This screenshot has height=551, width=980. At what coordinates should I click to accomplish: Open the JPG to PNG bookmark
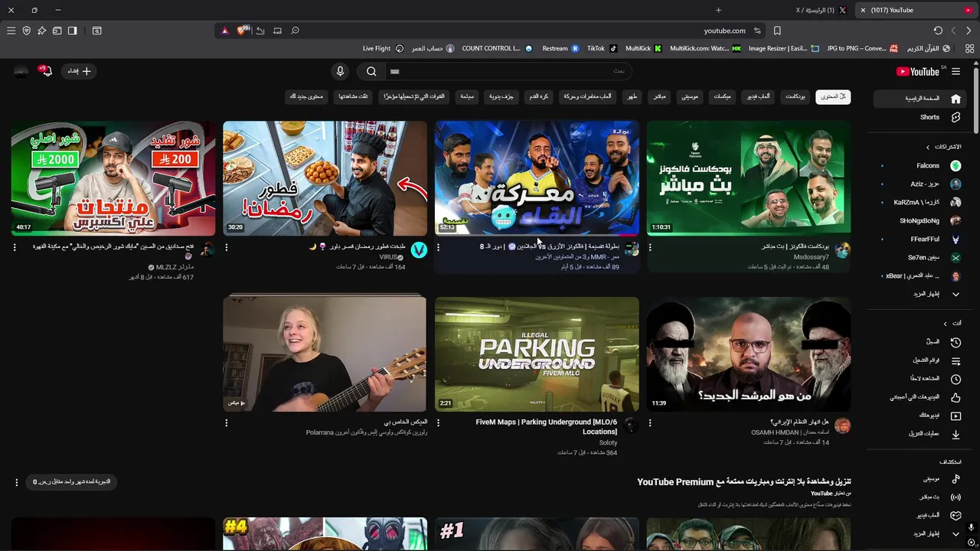pos(862,48)
